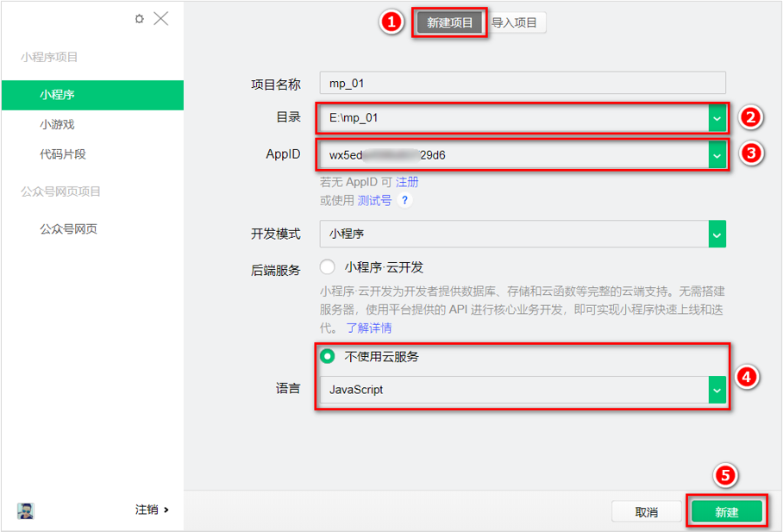The width and height of the screenshot is (783, 532).
Task: Select the 不使用云服务 radio button
Action: coord(327,356)
